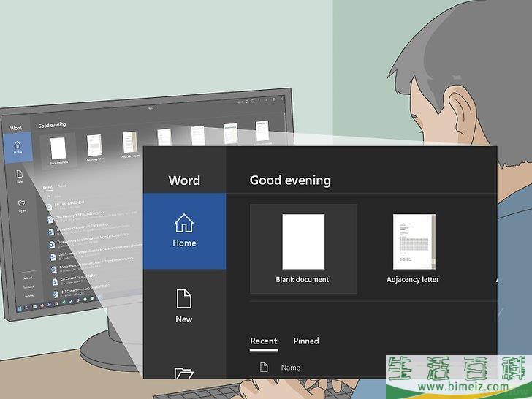Click the Windows Start button on the monitor's taskbar
This screenshot has height=399, width=532.
click(19, 308)
